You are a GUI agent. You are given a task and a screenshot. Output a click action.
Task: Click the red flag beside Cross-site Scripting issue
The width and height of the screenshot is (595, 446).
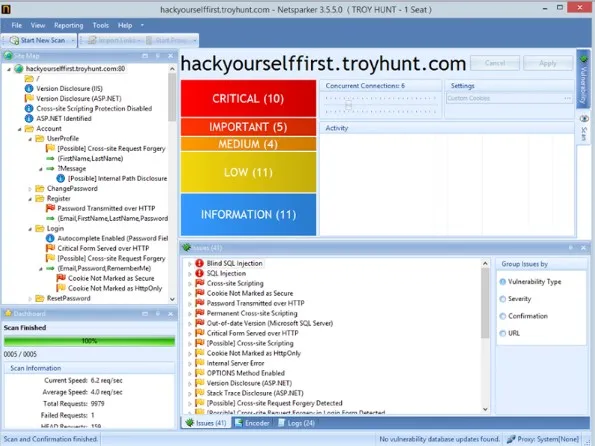point(200,283)
